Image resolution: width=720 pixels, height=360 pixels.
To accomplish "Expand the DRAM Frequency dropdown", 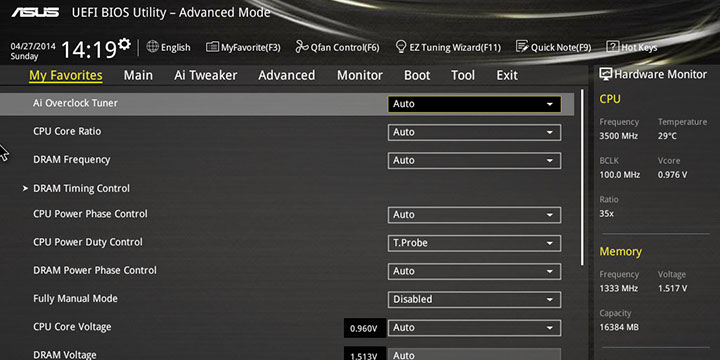I will tap(474, 161).
